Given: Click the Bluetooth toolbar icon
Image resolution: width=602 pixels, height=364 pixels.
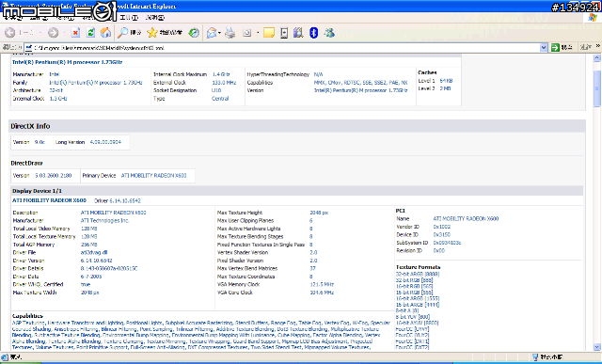Looking at the screenshot, I should [x=313, y=33].
